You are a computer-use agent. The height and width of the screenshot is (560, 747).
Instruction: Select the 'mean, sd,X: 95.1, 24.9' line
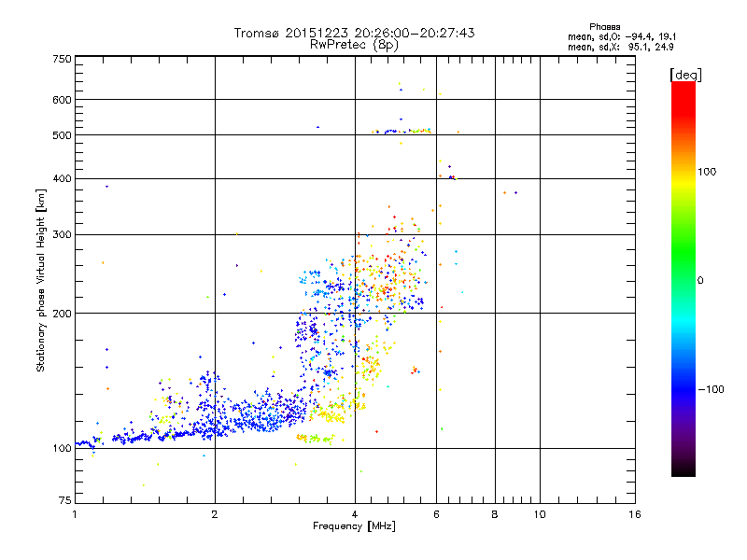pyautogui.click(x=620, y=47)
